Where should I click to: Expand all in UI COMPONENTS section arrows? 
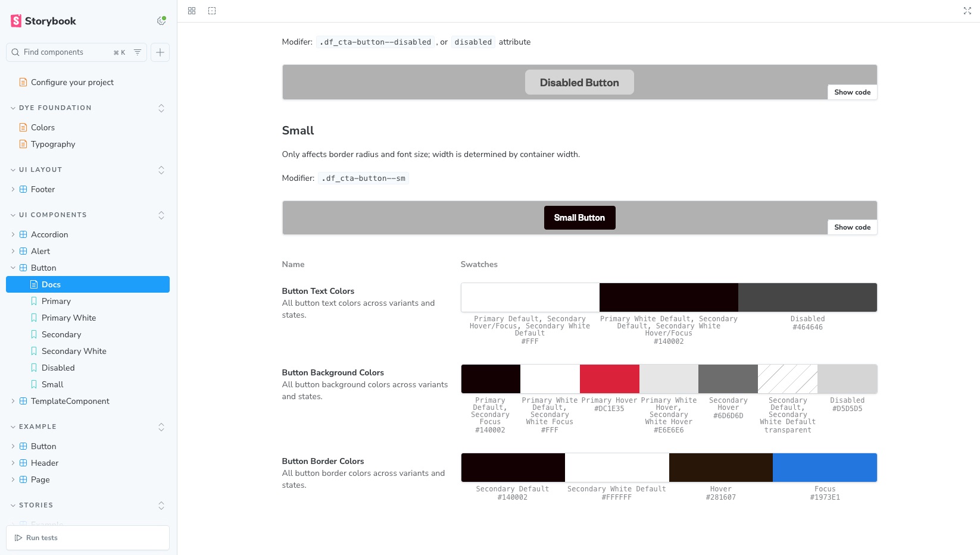161,215
